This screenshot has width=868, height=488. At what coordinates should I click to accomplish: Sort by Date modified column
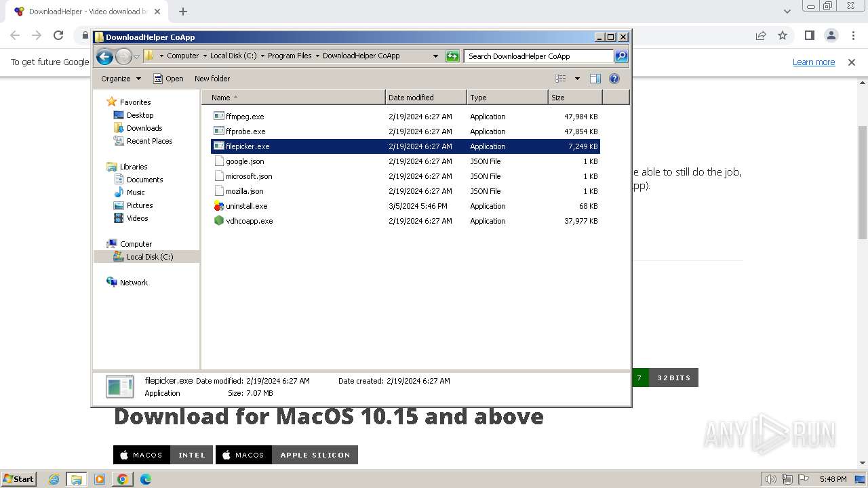426,98
